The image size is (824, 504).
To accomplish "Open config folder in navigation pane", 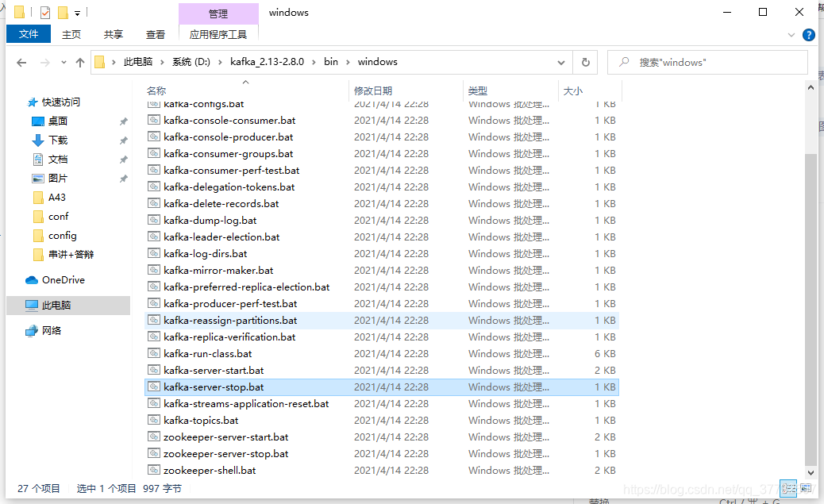I will (x=63, y=236).
